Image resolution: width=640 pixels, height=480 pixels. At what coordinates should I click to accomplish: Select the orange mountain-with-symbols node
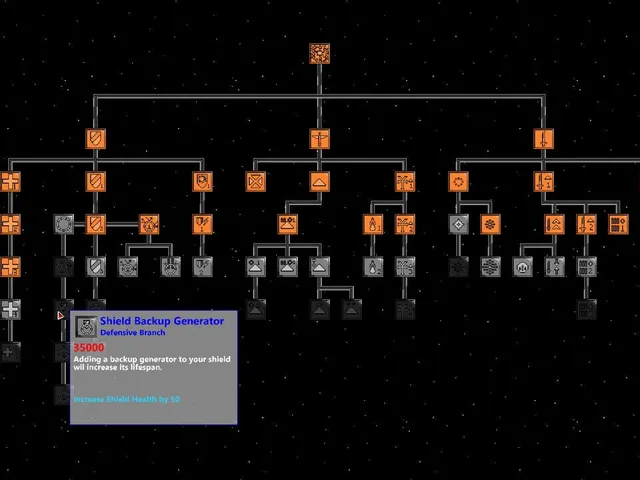tap(288, 224)
